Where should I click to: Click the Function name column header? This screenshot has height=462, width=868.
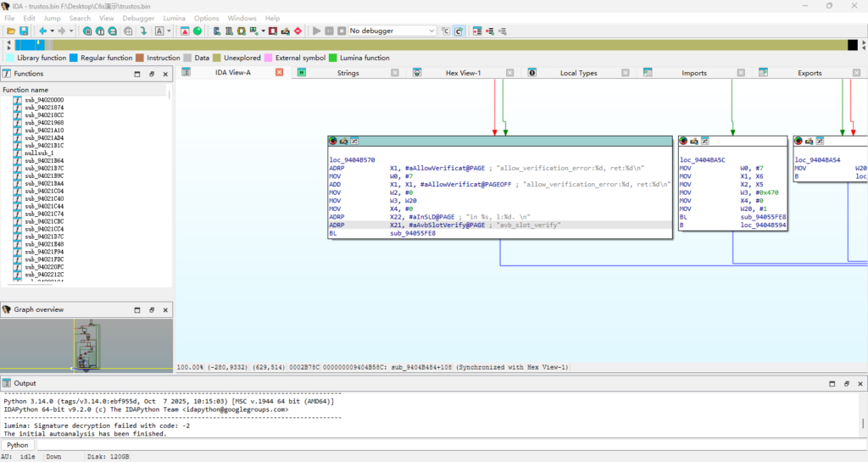[x=25, y=90]
